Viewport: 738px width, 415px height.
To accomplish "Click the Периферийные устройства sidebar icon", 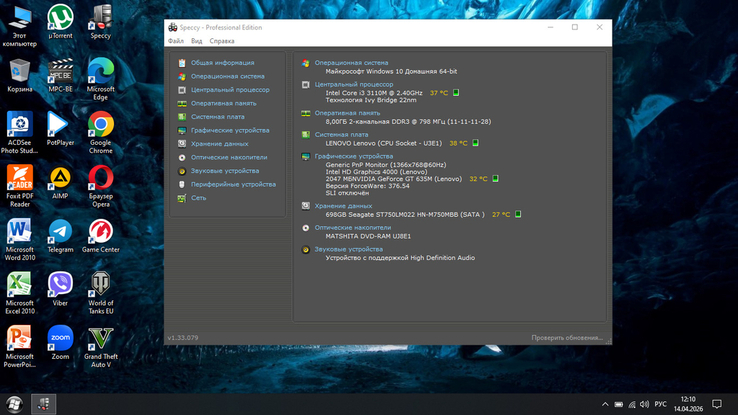I will 182,184.
